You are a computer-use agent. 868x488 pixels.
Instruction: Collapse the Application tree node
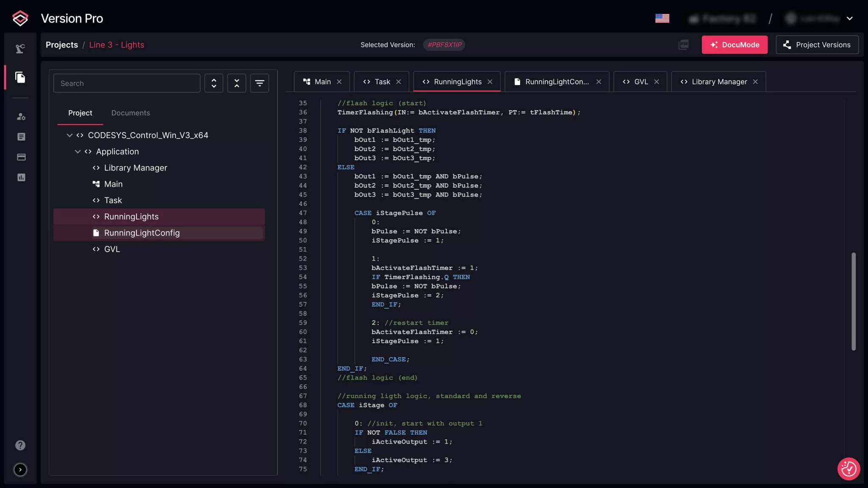[78, 152]
